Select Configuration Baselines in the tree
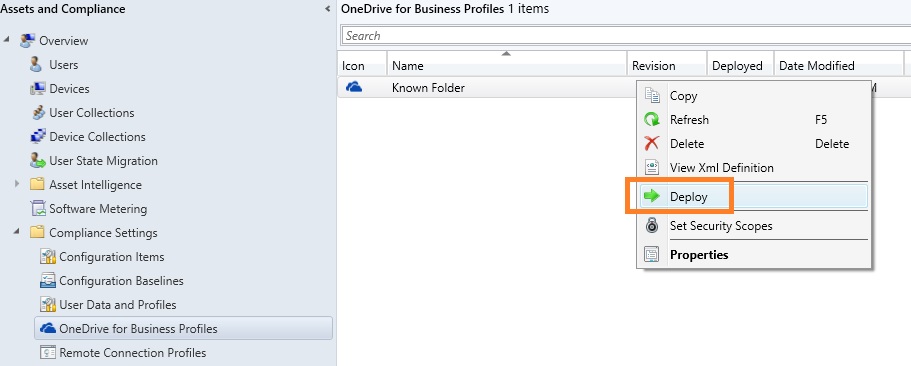Image resolution: width=911 pixels, height=366 pixels. [121, 281]
